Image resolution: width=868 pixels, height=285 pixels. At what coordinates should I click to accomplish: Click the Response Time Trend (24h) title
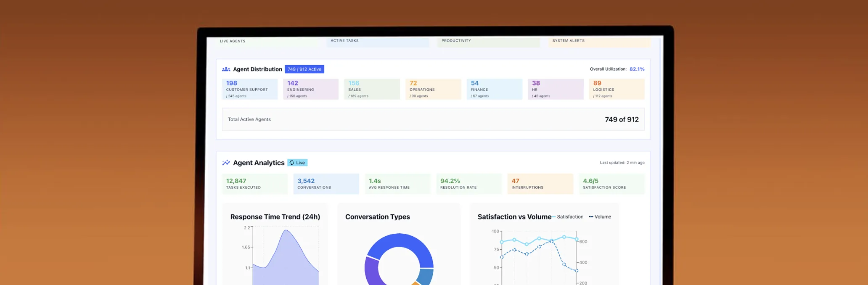pos(275,217)
